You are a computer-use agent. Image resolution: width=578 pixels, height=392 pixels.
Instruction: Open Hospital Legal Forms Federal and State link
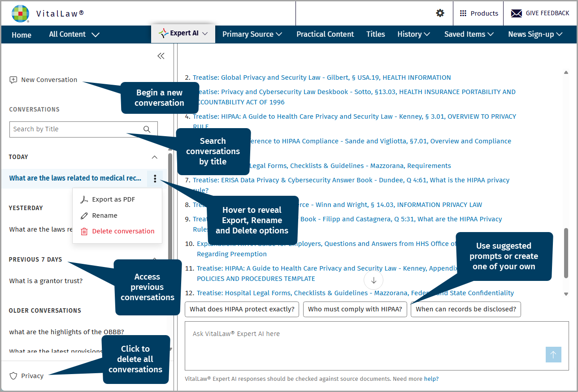tap(355, 293)
